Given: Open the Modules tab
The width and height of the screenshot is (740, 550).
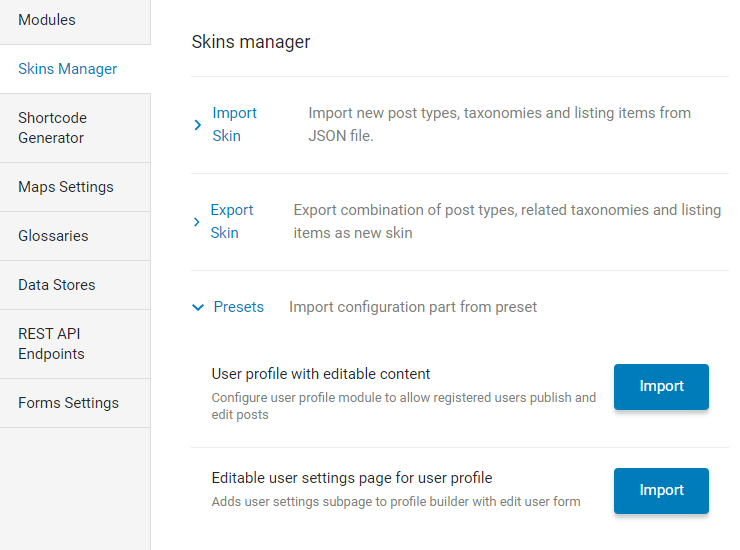Looking at the screenshot, I should (x=75, y=20).
